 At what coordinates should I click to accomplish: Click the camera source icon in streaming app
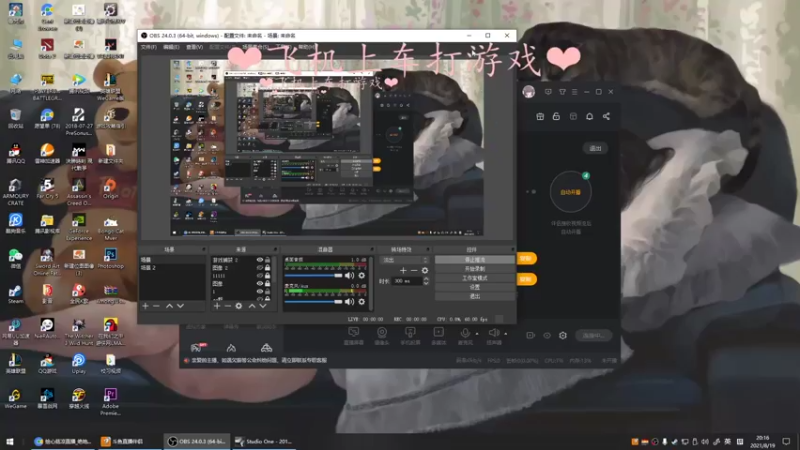[382, 332]
